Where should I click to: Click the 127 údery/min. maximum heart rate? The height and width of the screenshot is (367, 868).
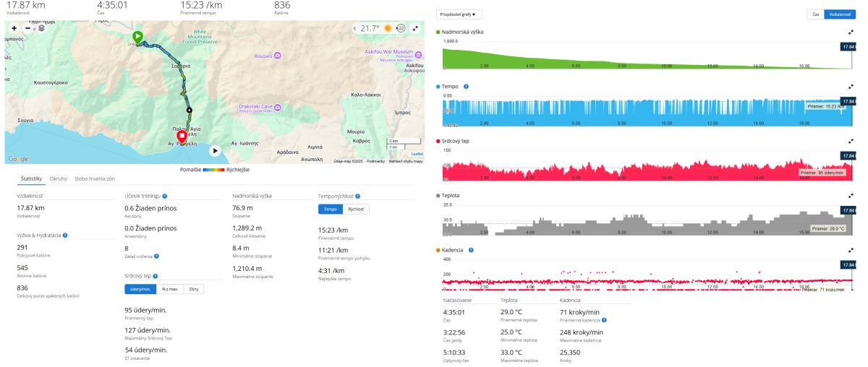click(148, 330)
